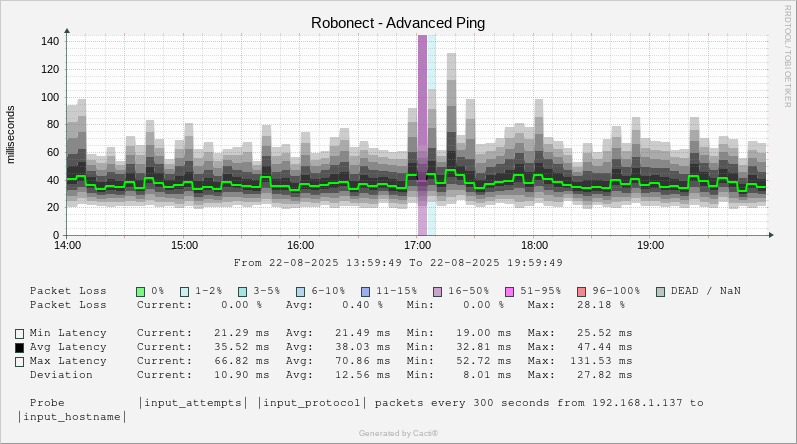Click the 1-2% packet loss swatch
797x444 pixels.
[x=185, y=292]
